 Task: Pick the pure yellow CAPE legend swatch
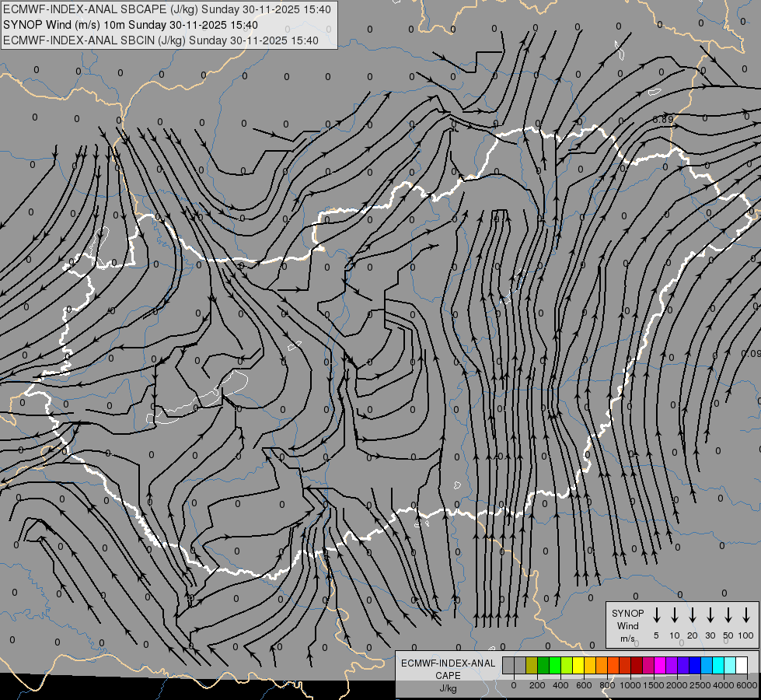[x=578, y=665]
